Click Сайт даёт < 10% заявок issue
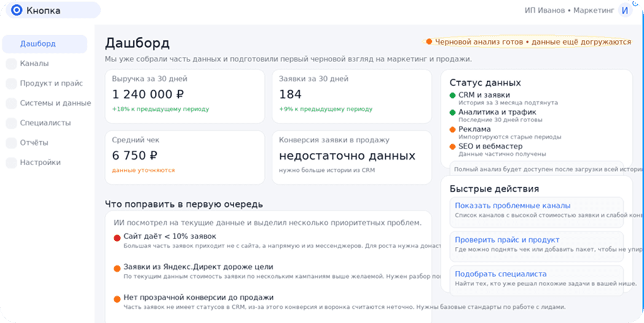This screenshot has height=323, width=644. click(170, 236)
